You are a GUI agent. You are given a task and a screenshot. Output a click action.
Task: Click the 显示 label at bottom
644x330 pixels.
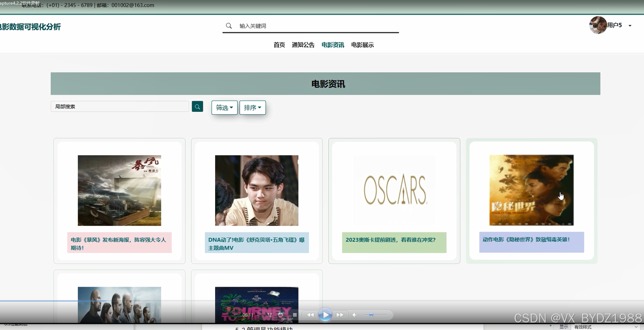pos(564,327)
